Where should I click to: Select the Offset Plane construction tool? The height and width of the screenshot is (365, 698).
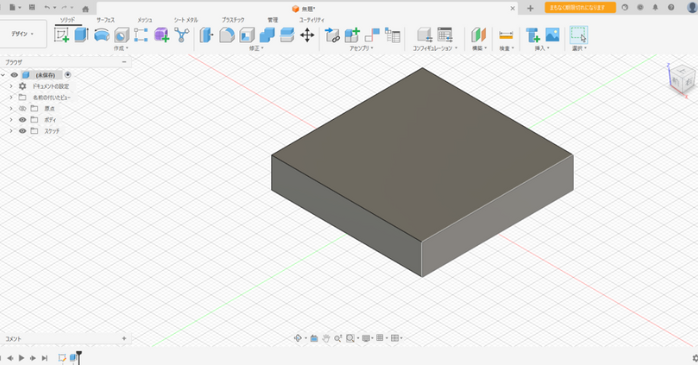pos(479,35)
